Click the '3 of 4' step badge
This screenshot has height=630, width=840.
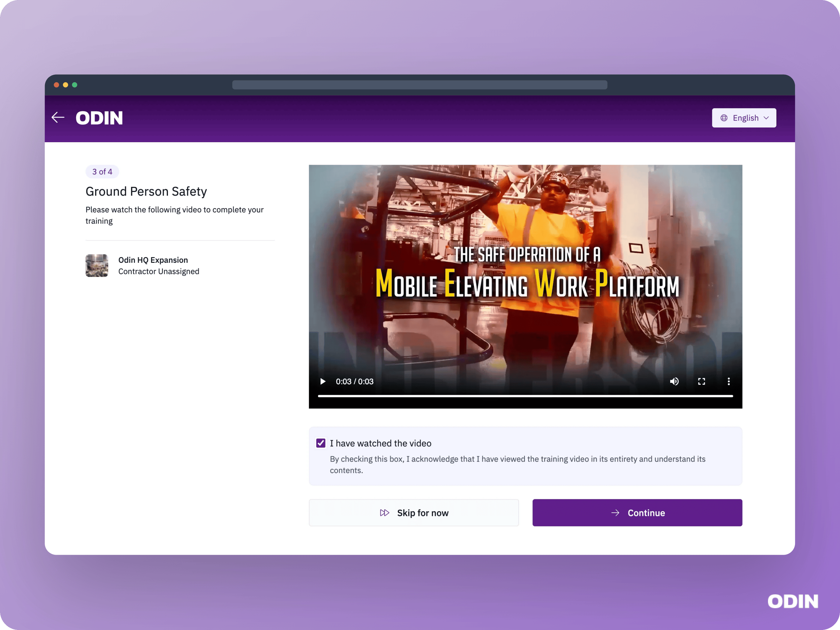pos(102,172)
